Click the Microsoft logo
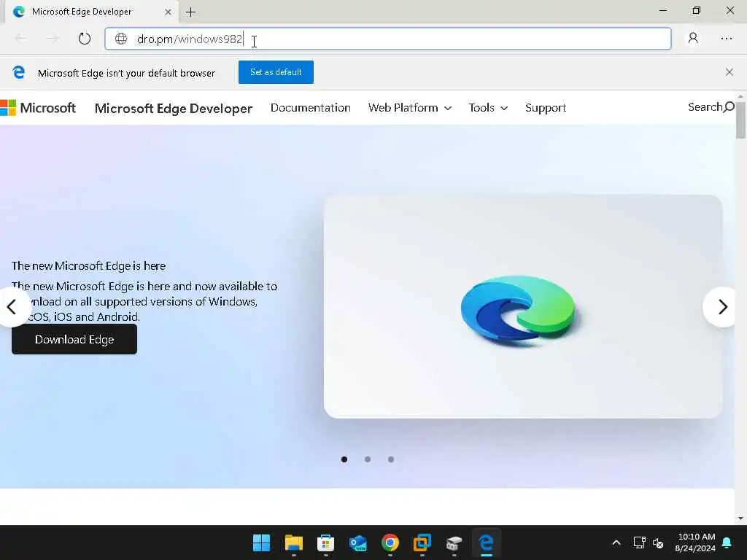 click(x=38, y=108)
